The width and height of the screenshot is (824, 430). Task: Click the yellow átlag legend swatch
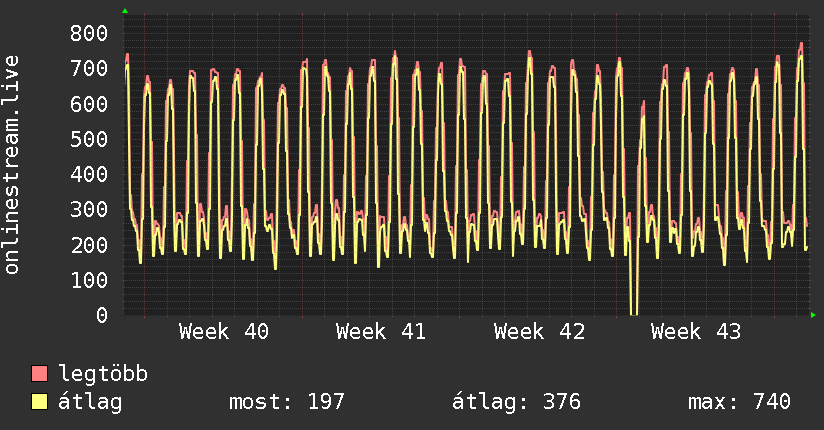[39, 402]
